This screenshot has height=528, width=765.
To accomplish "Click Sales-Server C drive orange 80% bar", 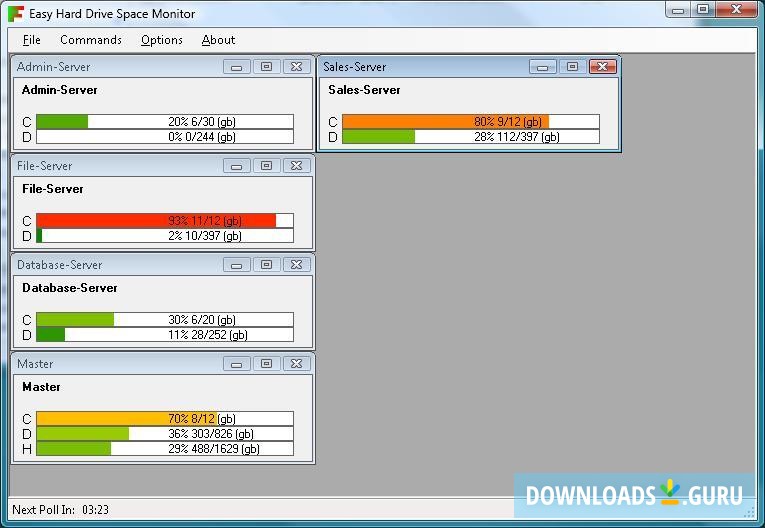I will point(471,122).
